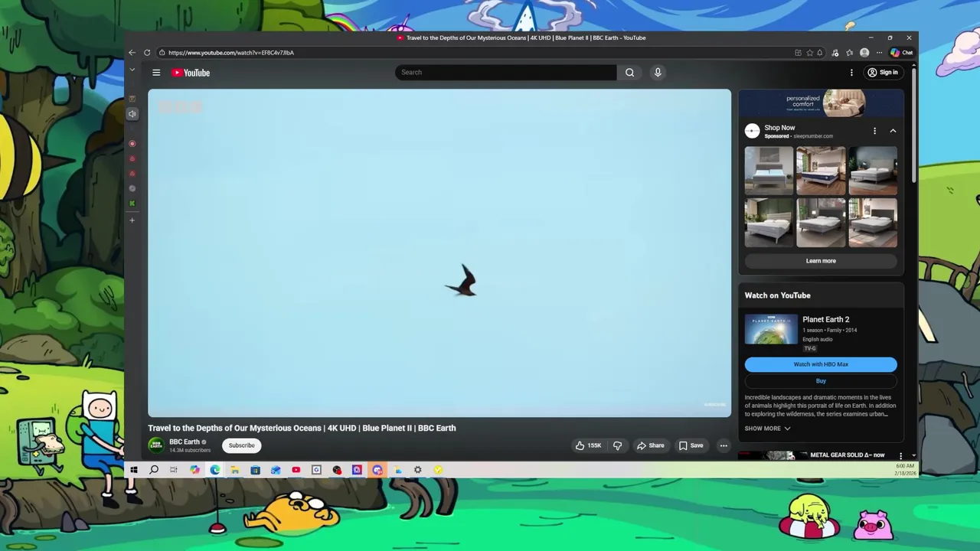Open the Planet Earth 2 title
Screen dimensions: 980x551
825,320
